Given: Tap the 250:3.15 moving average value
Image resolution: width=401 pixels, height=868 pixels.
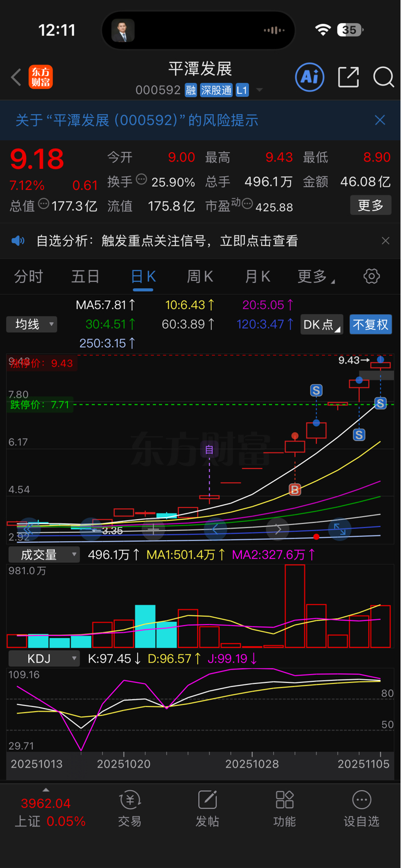Looking at the screenshot, I should pos(107,344).
